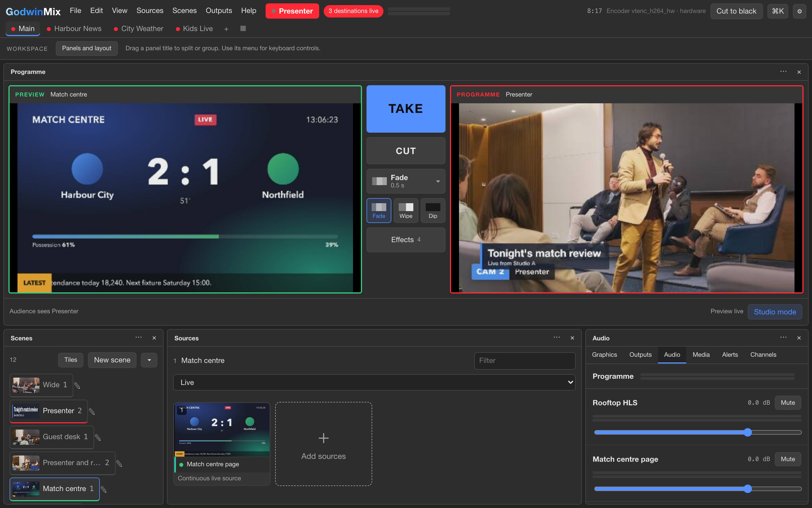
Task: Close the Sources panel
Action: [x=572, y=338]
